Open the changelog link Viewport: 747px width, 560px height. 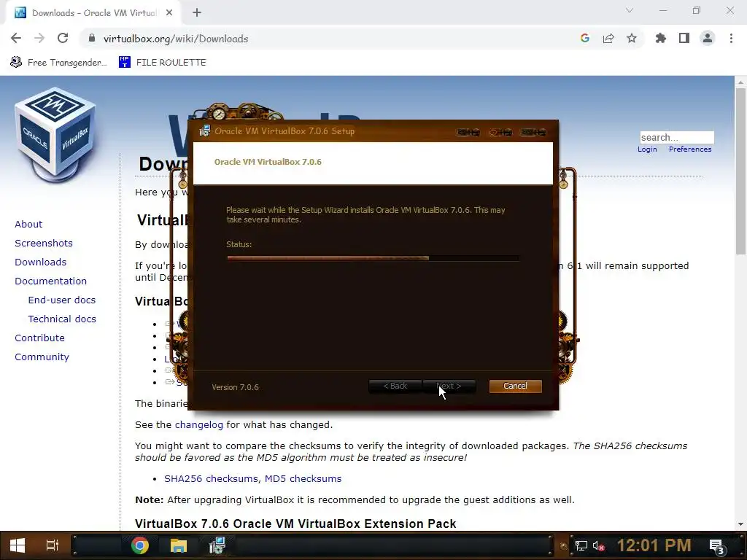click(x=198, y=425)
